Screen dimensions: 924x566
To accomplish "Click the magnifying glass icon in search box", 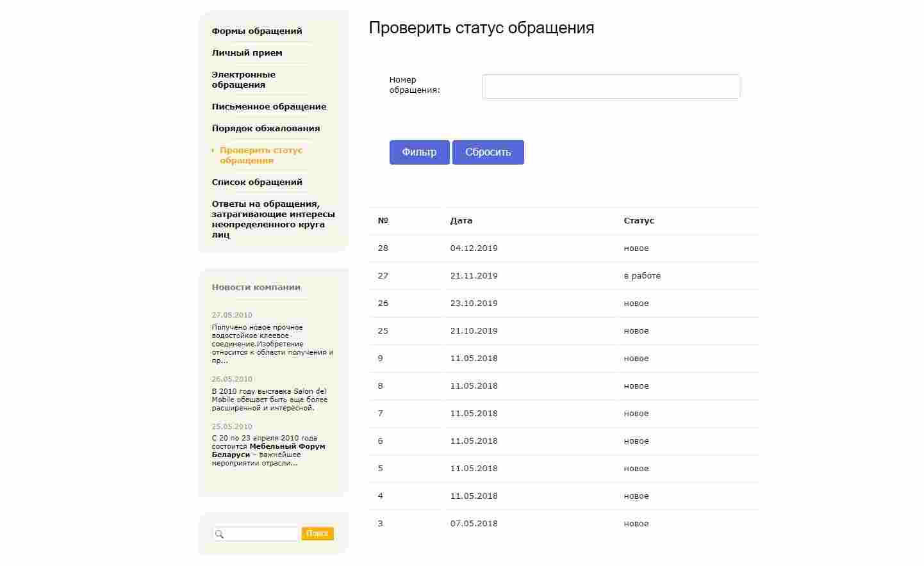I will [220, 533].
